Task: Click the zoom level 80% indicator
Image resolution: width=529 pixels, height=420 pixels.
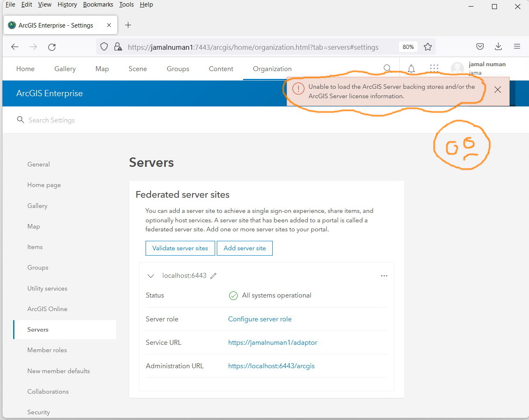Action: click(408, 47)
